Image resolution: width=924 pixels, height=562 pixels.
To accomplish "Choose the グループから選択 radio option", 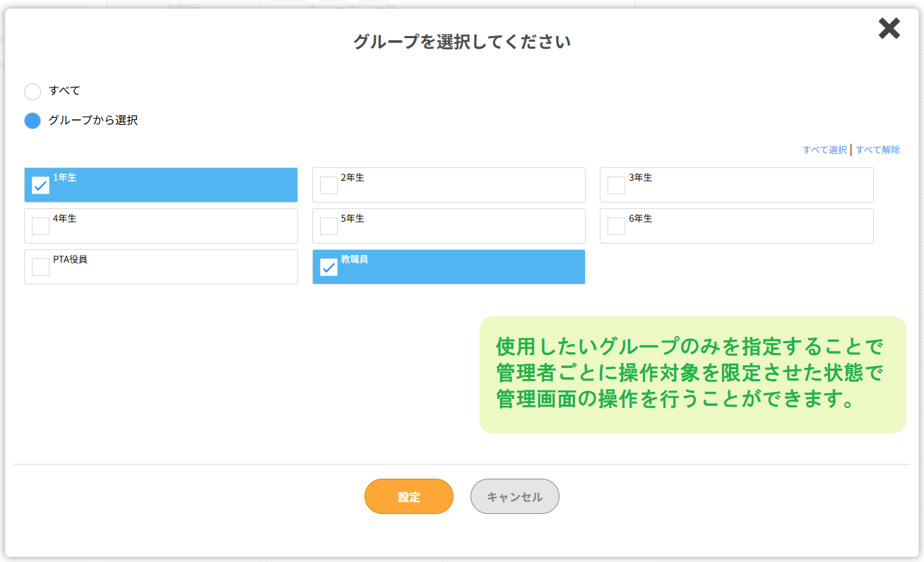I will [x=32, y=121].
